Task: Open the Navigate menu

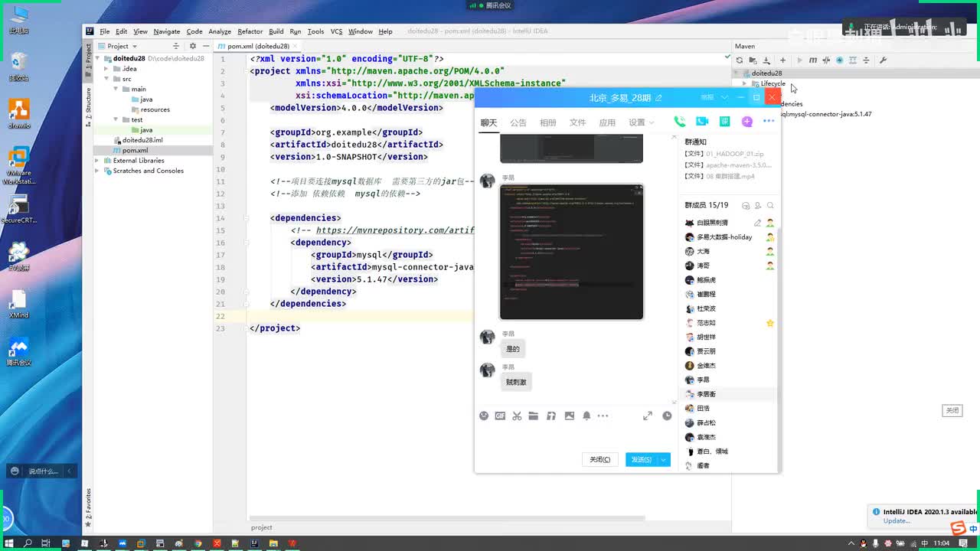Action: (x=167, y=31)
